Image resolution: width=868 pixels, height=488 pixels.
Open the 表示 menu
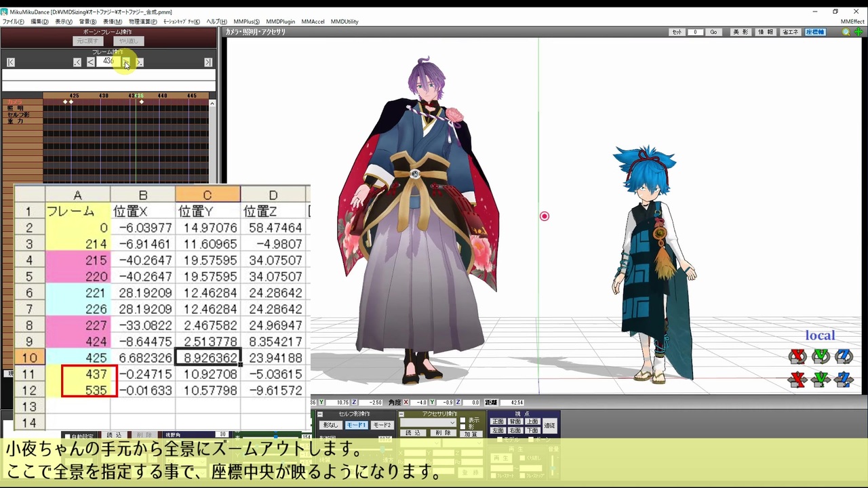click(x=64, y=22)
